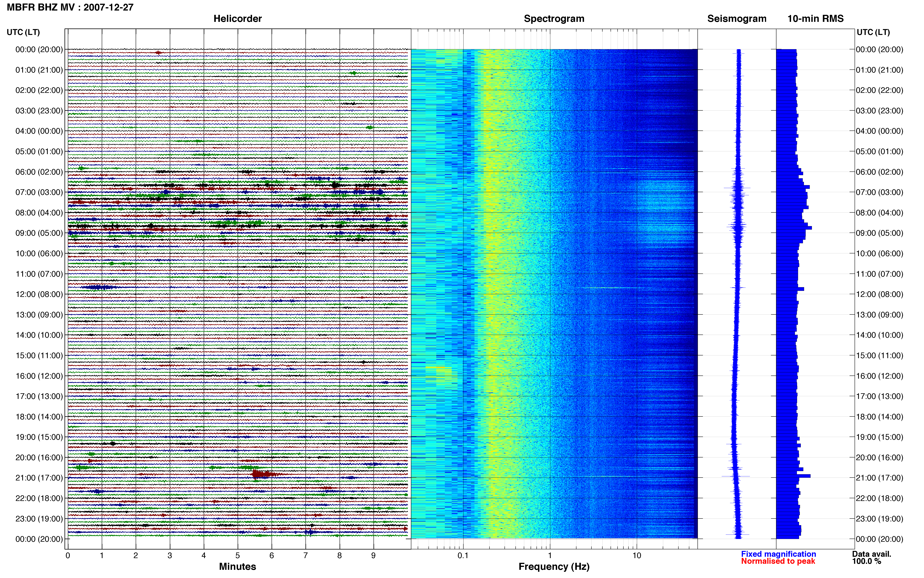Click "08:00 (04:00)" on the RMS panel's right axis
Image resolution: width=924 pixels, height=578 pixels.
[879, 213]
